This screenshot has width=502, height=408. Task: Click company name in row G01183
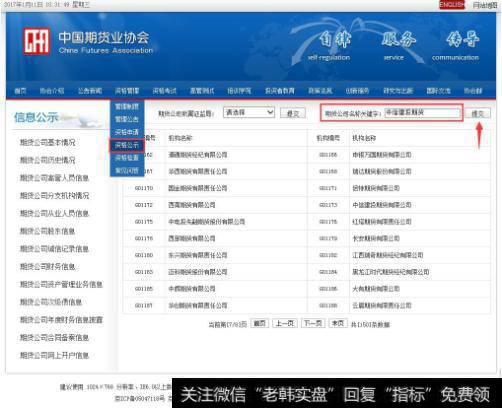click(198, 272)
